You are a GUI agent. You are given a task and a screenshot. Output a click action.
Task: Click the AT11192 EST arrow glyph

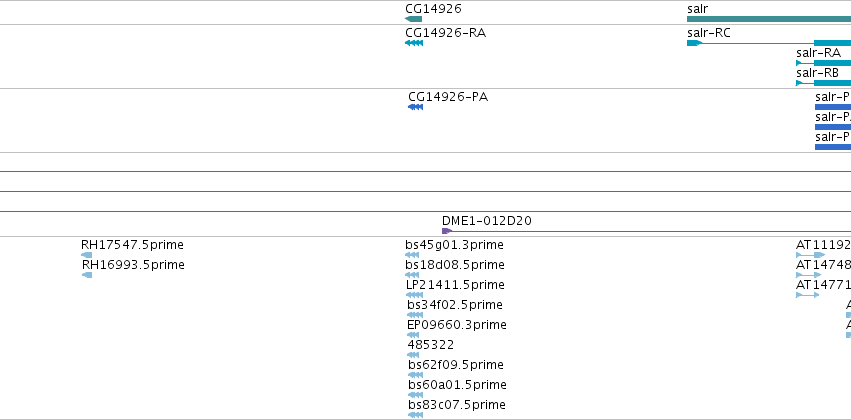[x=810, y=255]
